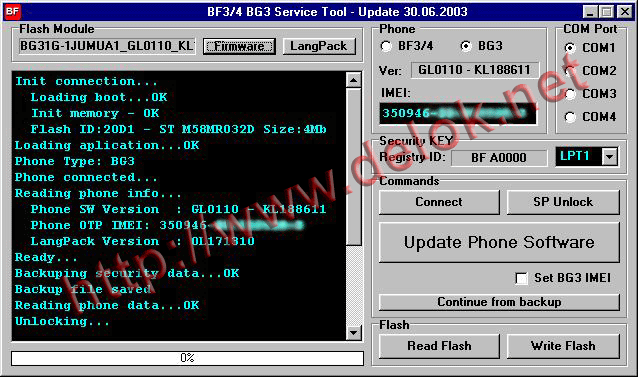
Task: Click the 'Backup file saved' log line
Action: coord(83,289)
